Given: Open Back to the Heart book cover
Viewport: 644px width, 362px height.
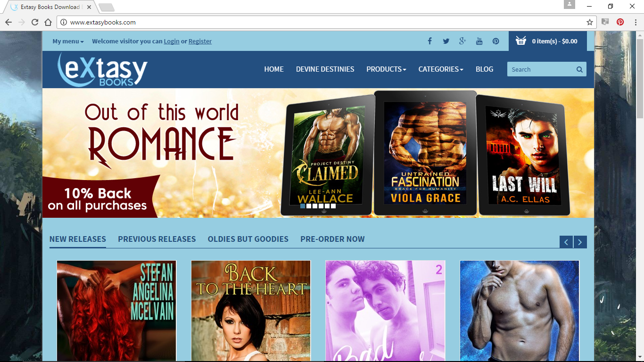Looking at the screenshot, I should point(251,311).
